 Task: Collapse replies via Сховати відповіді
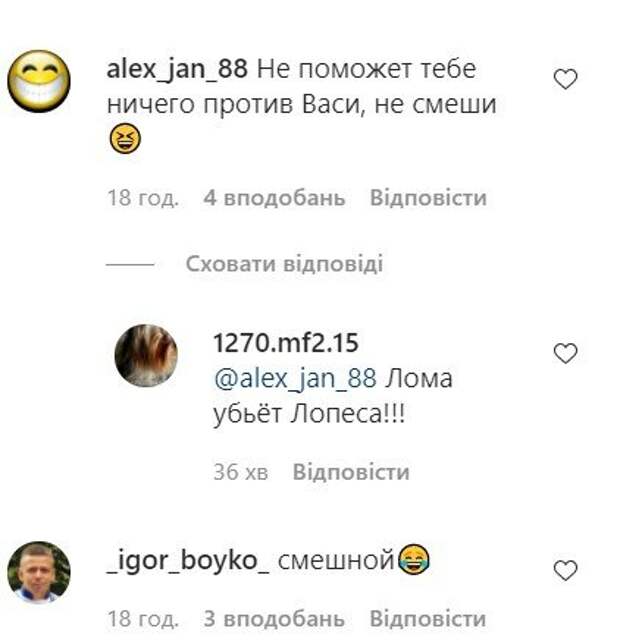[x=285, y=264]
